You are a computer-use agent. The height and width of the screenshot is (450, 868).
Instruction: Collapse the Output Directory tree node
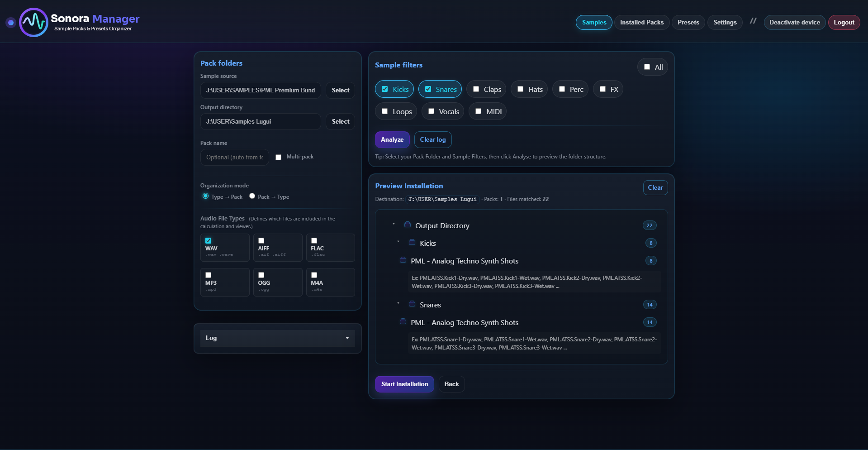point(394,224)
